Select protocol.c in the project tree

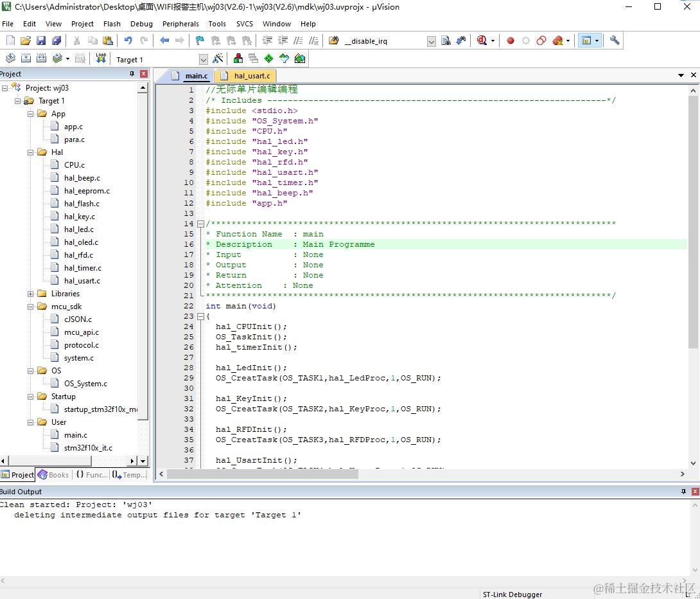82,345
